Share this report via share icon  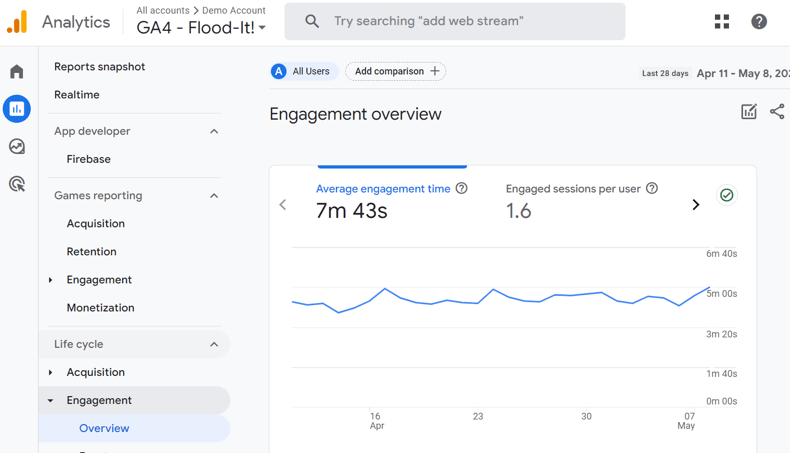777,112
